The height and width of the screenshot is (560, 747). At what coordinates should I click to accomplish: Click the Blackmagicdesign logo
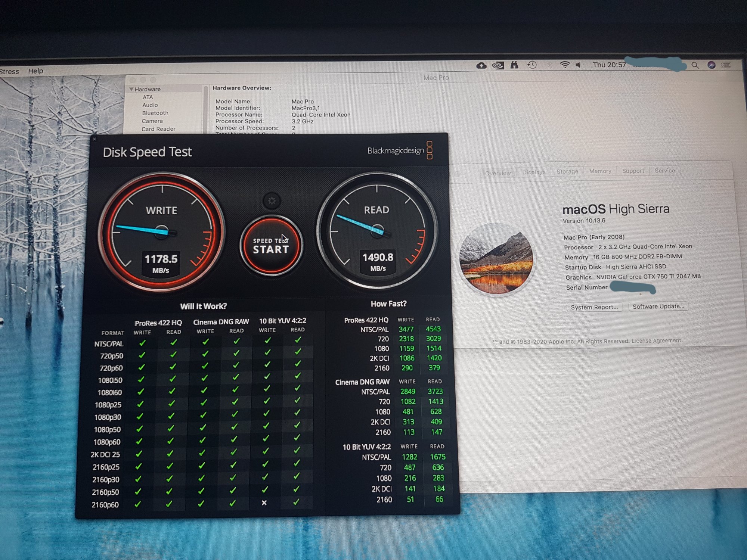[x=400, y=150]
